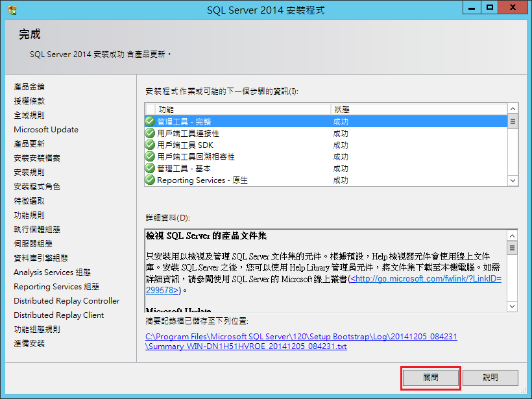Click the Analysis Services 組態 step
Screen dimensions: 532x399
tap(53, 272)
